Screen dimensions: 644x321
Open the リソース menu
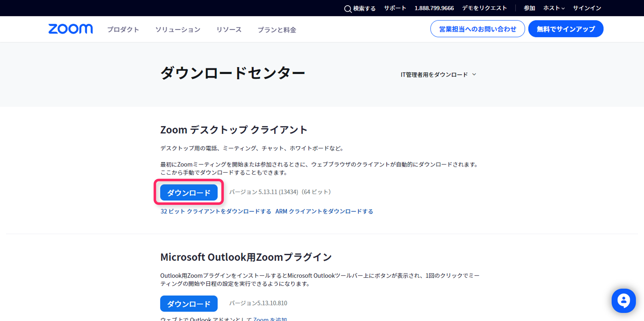229,29
